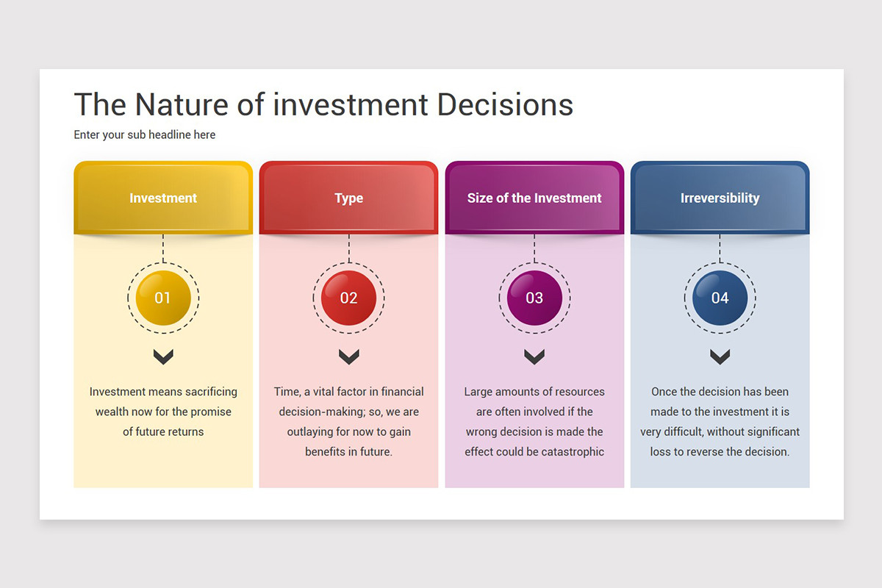Click the red 02 numbered circle
Screen dimensions: 882x588
point(348,298)
